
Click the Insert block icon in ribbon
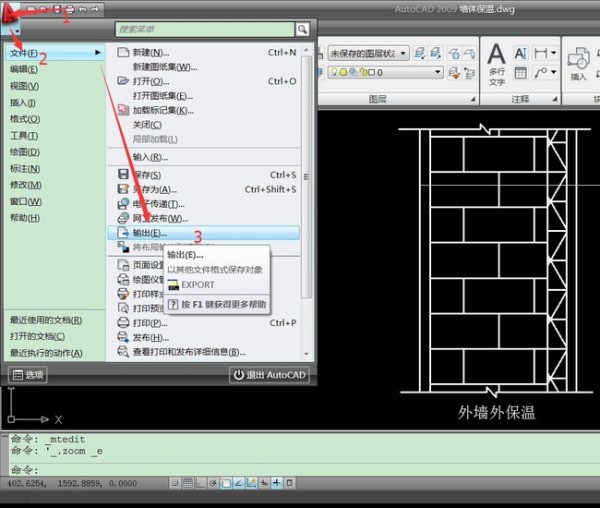pyautogui.click(x=578, y=63)
